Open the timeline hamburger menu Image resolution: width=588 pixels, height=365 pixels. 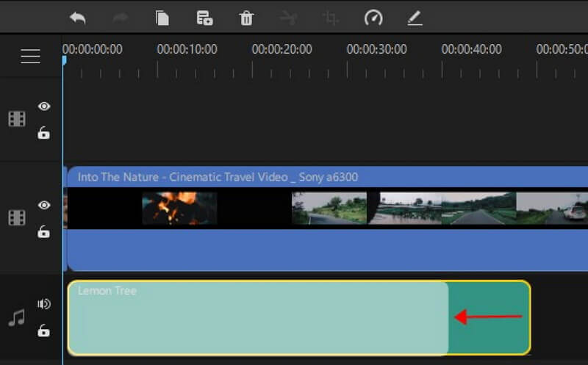30,57
